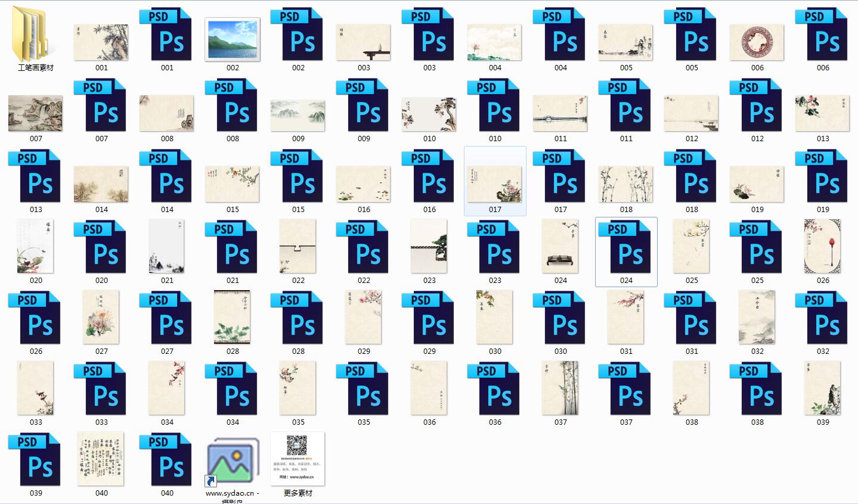Select the 018 bamboo stalks image thumbnail

(x=626, y=184)
